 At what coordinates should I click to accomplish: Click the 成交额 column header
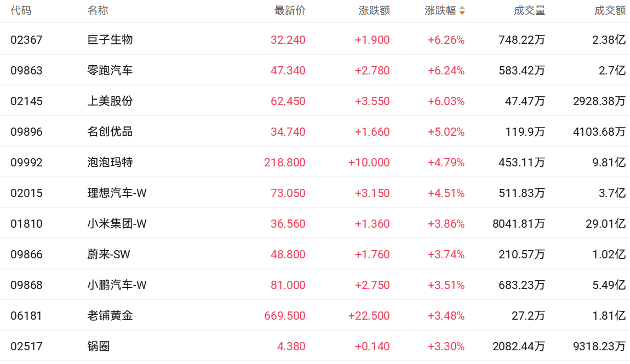(610, 11)
